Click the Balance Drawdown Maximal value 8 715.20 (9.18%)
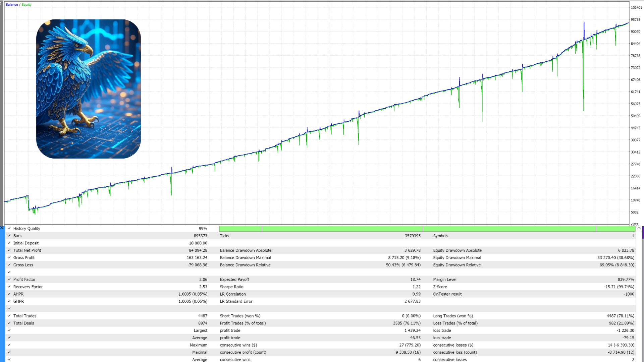This screenshot has height=362, width=644. coord(404,258)
